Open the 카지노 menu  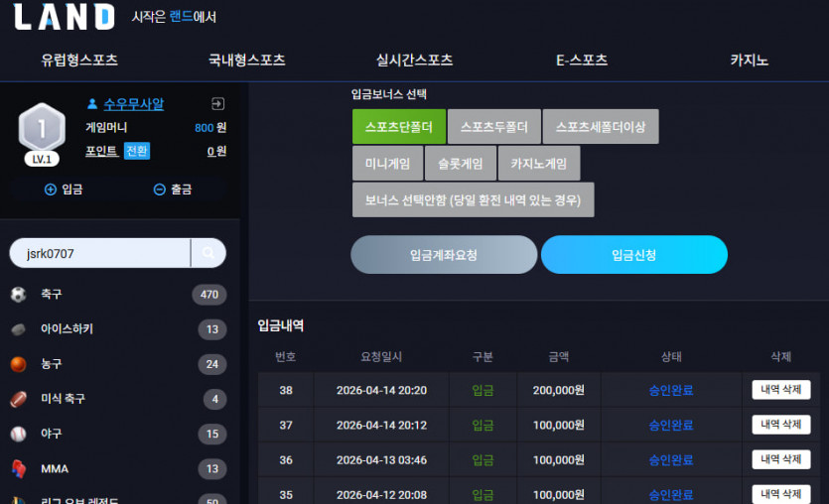point(750,60)
